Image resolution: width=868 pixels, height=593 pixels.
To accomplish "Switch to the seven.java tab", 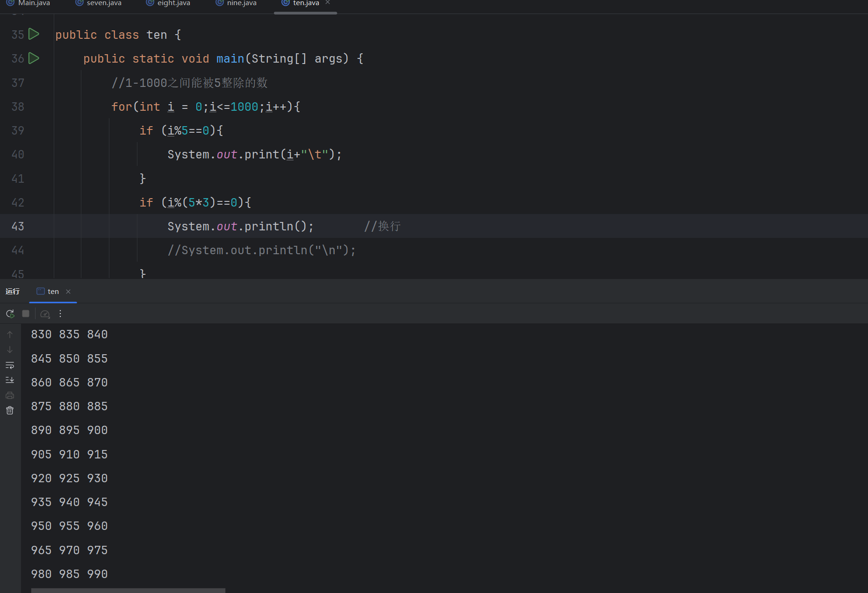I will coord(98,3).
